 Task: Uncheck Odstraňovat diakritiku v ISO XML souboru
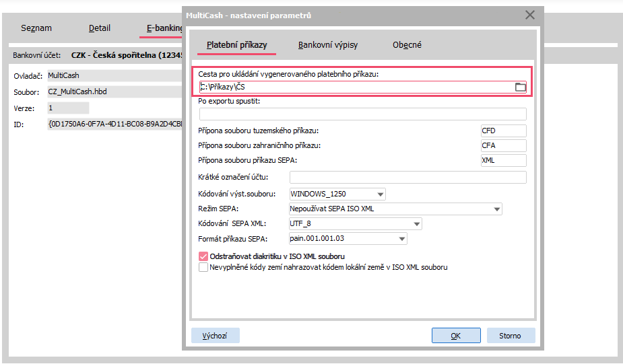tap(203, 256)
